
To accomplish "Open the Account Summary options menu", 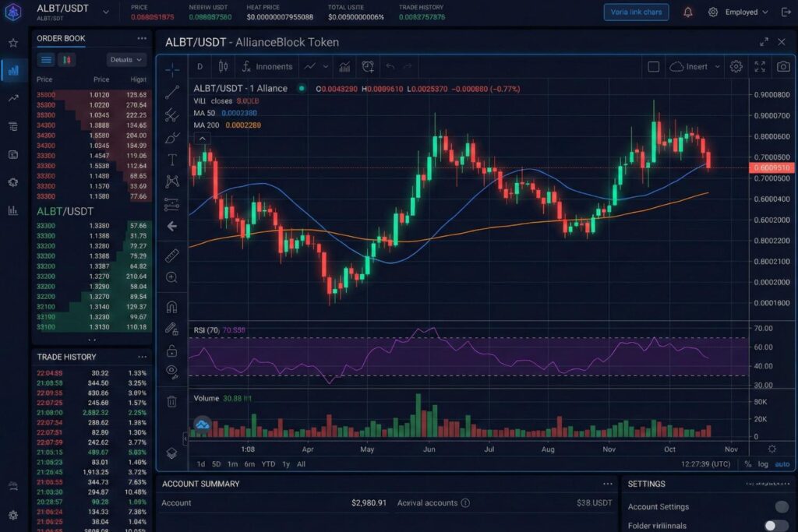I will click(608, 484).
